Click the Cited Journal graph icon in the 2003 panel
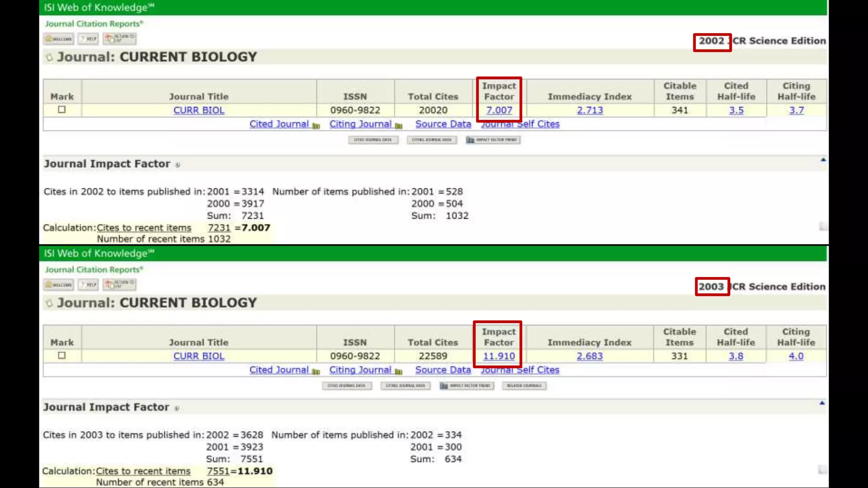Viewport: 868px width, 488px height. click(316, 372)
